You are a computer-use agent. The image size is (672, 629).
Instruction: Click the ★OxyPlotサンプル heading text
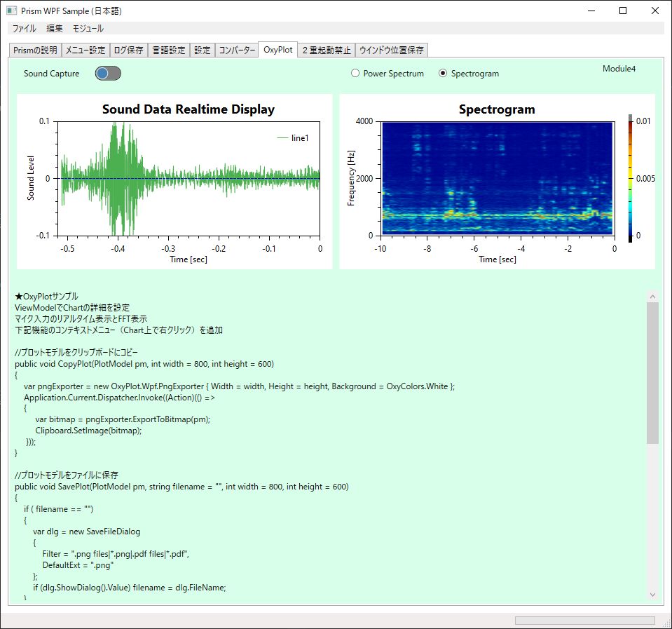pos(46,297)
